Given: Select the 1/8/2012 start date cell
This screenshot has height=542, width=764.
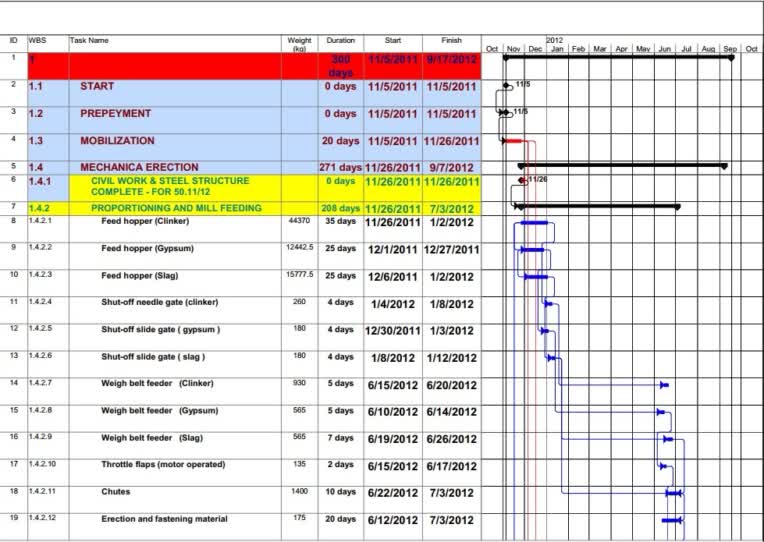Looking at the screenshot, I should (x=393, y=358).
